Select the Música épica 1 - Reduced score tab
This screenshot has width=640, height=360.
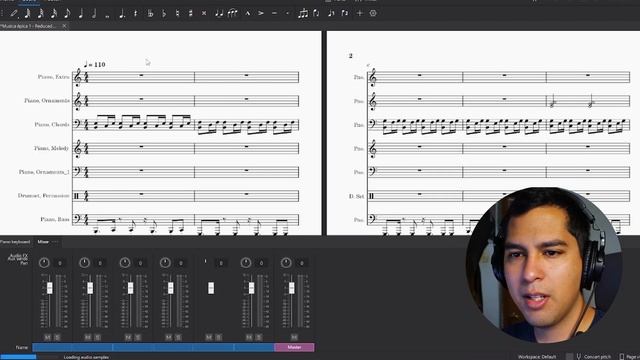[29, 26]
